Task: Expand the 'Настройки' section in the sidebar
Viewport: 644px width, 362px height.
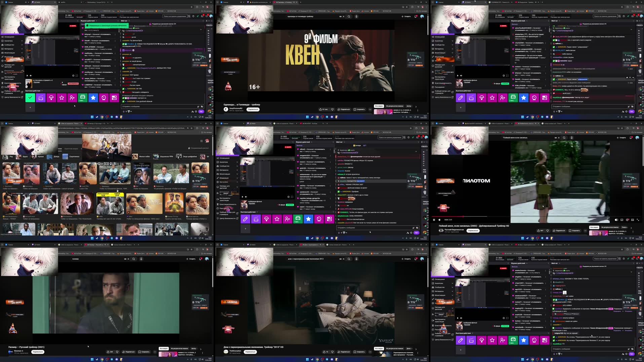Action: [x=228, y=182]
